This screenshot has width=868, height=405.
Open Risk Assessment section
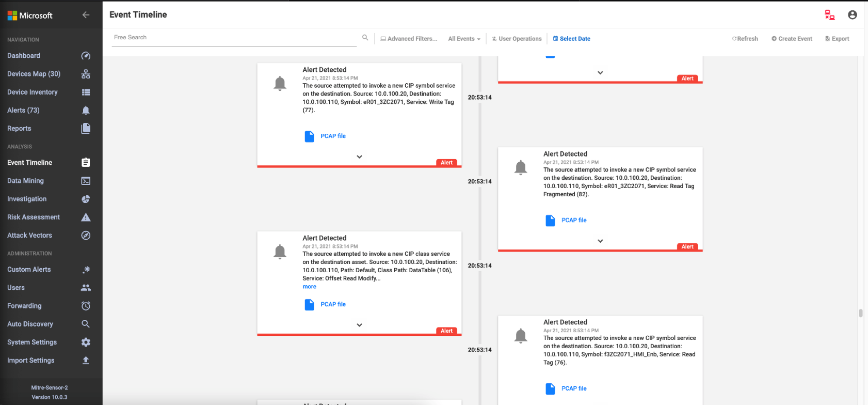(x=34, y=217)
